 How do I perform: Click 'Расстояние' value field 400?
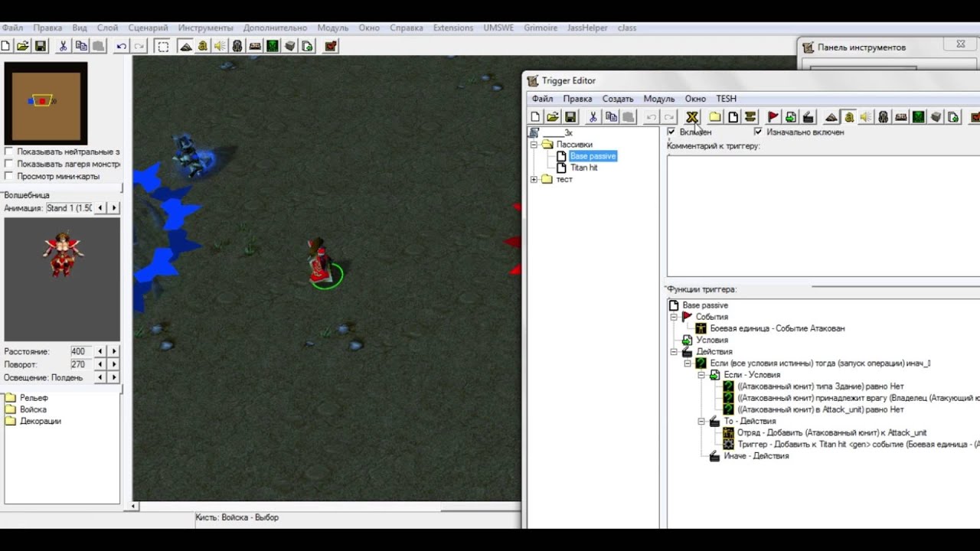[x=80, y=351]
